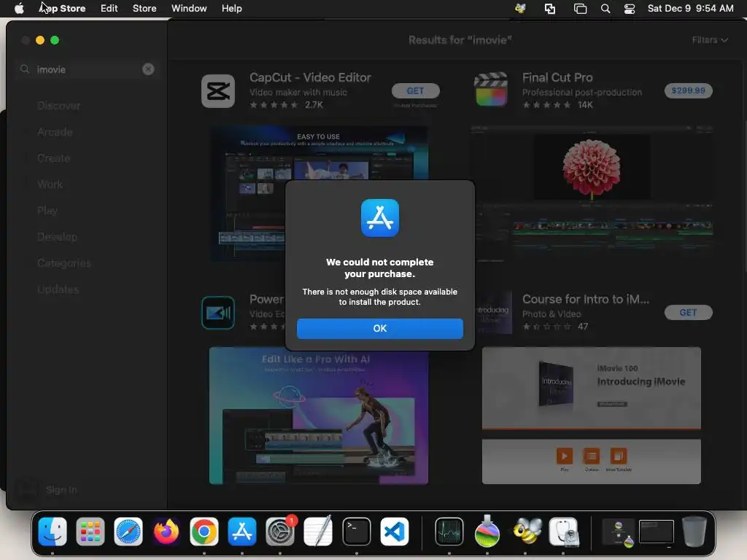Image resolution: width=747 pixels, height=560 pixels.
Task: Open TextEdit from the Dock
Action: click(x=318, y=532)
